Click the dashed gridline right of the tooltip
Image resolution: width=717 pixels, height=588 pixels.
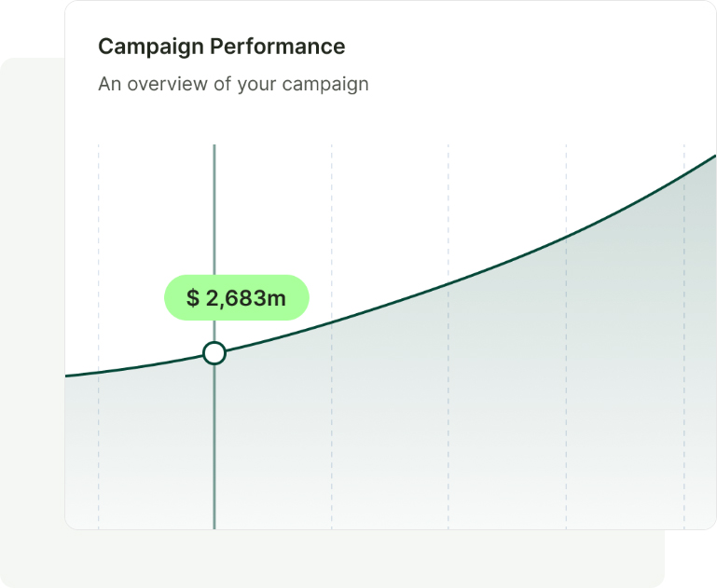(x=332, y=233)
